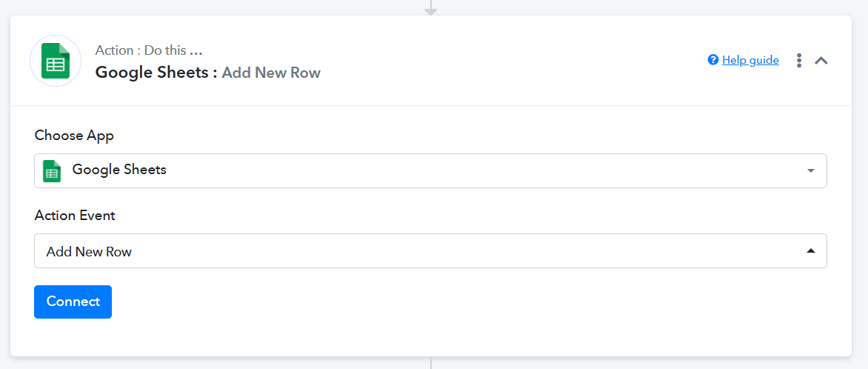
Task: Click the Choose App field label
Action: (x=74, y=136)
